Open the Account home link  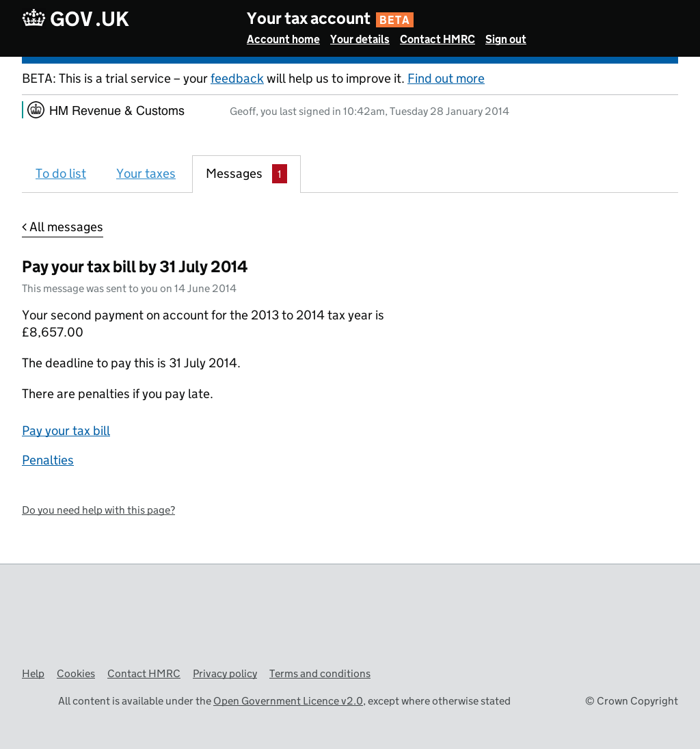pyautogui.click(x=283, y=40)
